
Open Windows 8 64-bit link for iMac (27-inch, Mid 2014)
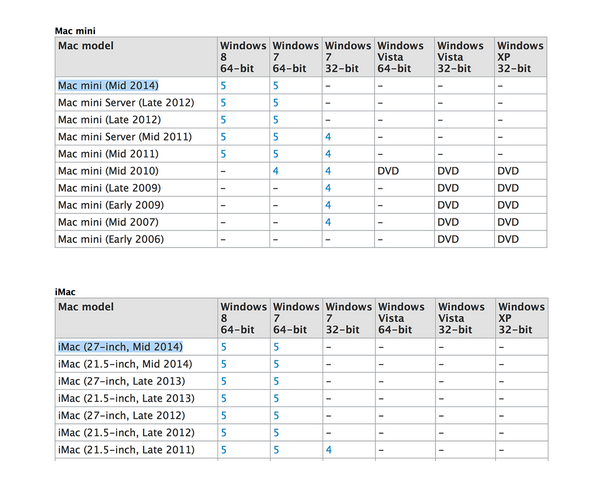point(223,347)
